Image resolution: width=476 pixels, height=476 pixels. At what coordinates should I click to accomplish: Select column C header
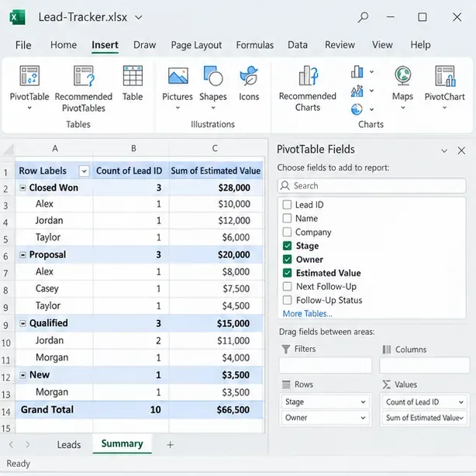point(215,148)
